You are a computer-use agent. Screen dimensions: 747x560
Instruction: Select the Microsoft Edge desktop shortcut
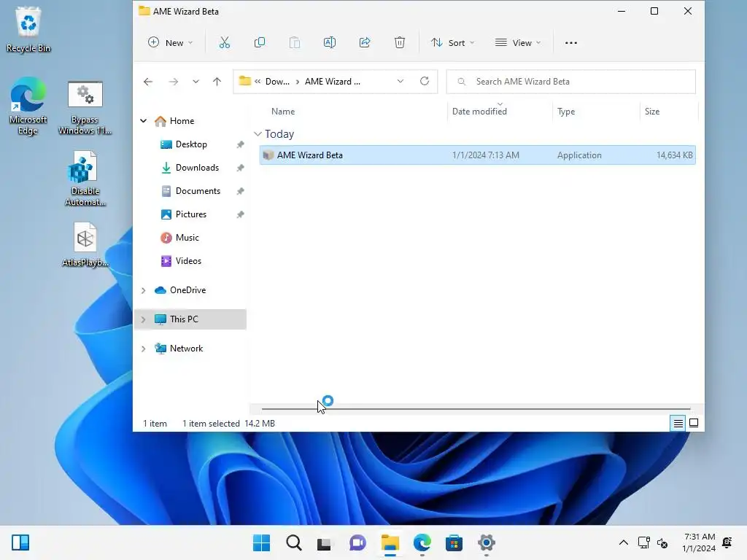click(28, 106)
